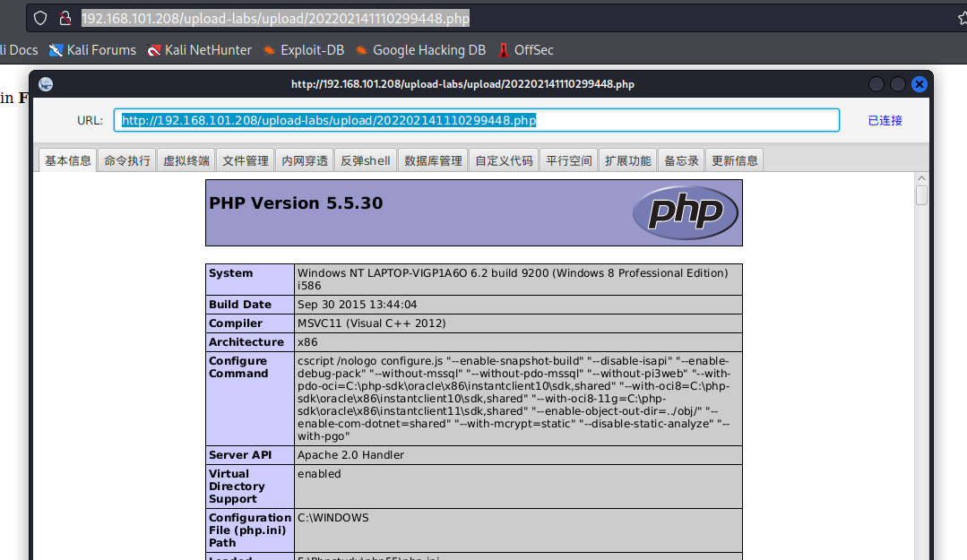967x560 pixels.
Task: Click the Exploit-DB bookmark icon
Action: [270, 50]
